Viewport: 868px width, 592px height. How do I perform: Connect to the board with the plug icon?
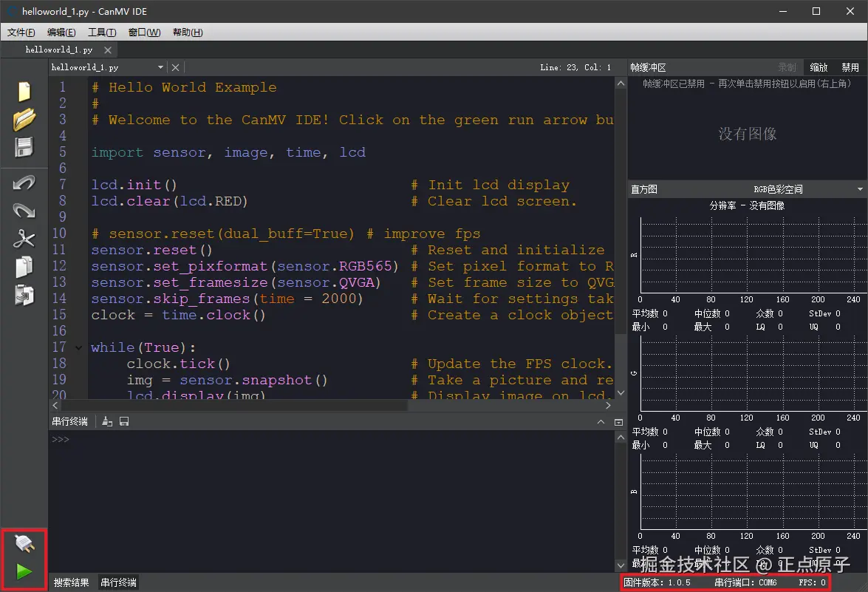pyautogui.click(x=24, y=544)
